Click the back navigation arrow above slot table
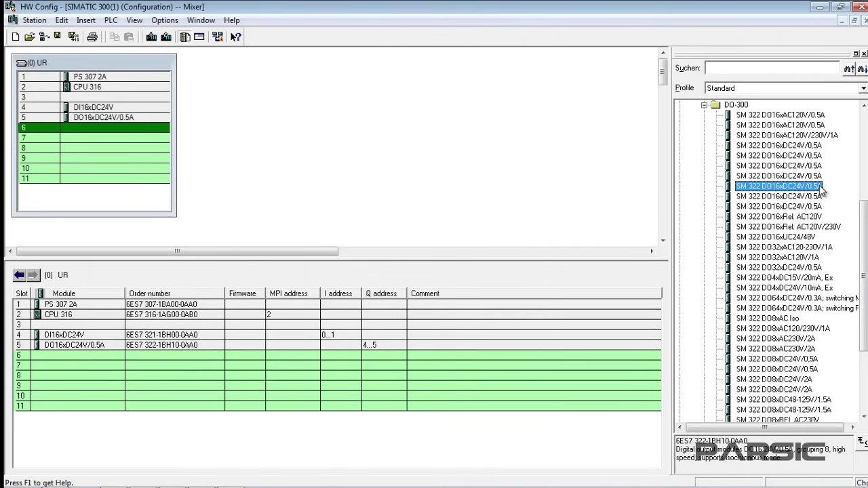Screen dimensions: 868x488 [19, 274]
